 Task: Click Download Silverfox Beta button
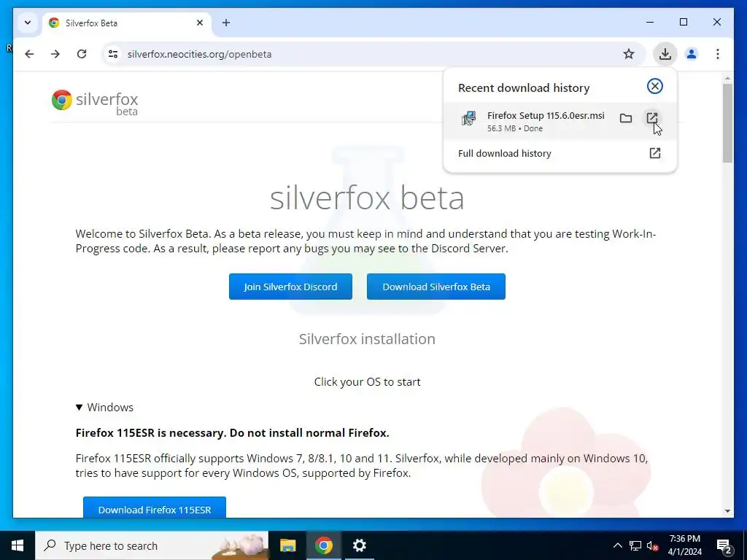[x=436, y=287]
